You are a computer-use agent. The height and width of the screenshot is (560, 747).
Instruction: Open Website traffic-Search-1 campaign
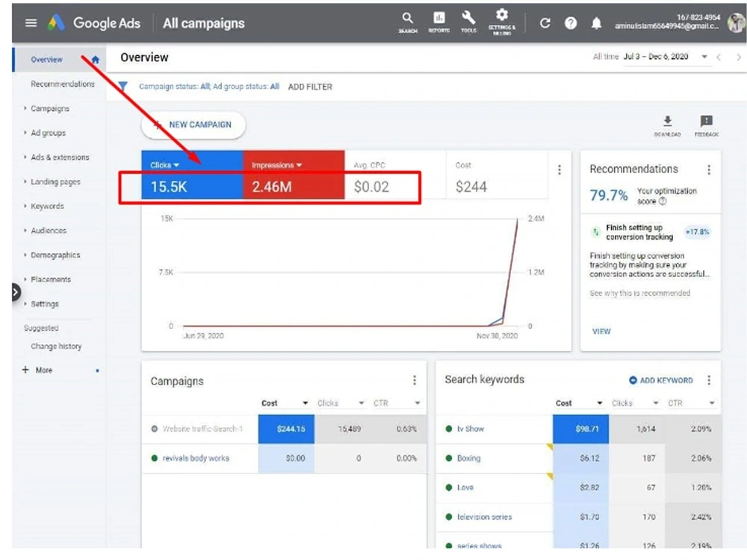click(x=202, y=429)
